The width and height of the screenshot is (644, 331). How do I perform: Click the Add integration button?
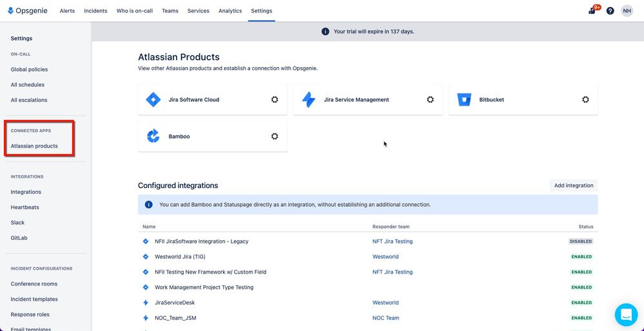574,185
